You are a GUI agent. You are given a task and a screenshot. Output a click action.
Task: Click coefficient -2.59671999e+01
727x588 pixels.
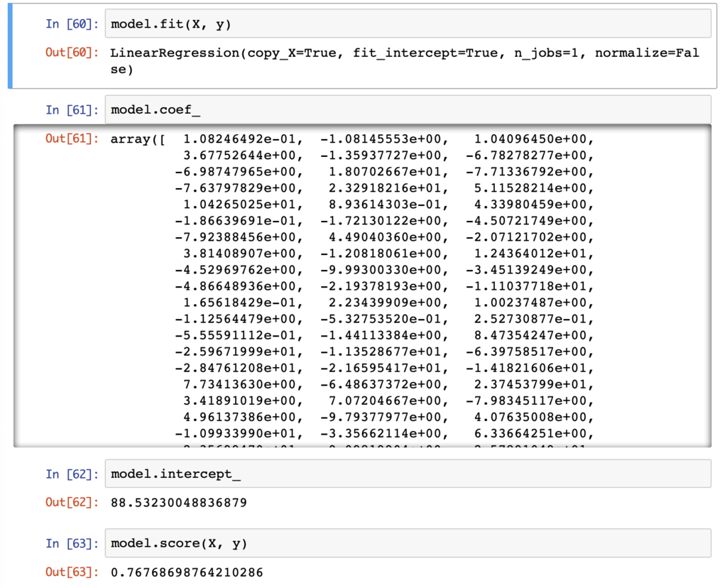235,352
